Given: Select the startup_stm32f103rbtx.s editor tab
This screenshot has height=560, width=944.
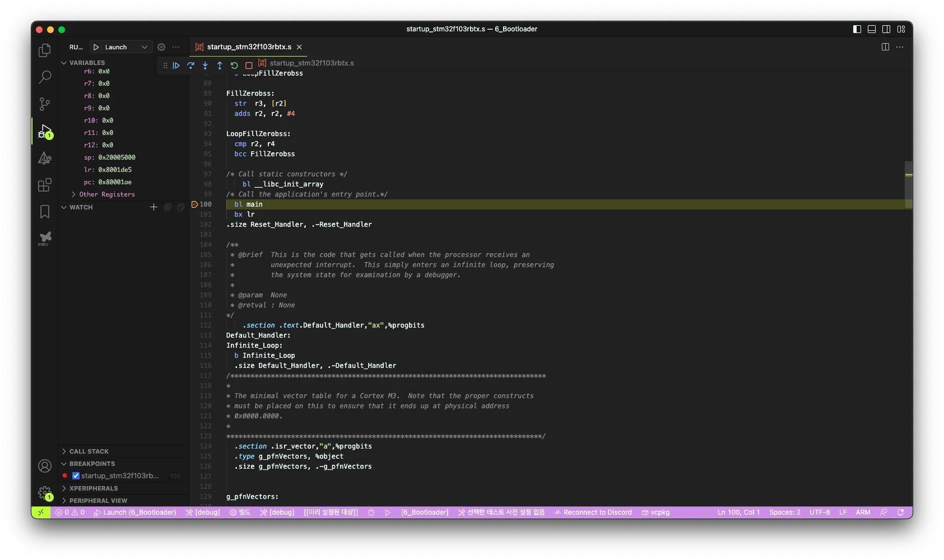Looking at the screenshot, I should click(x=249, y=47).
